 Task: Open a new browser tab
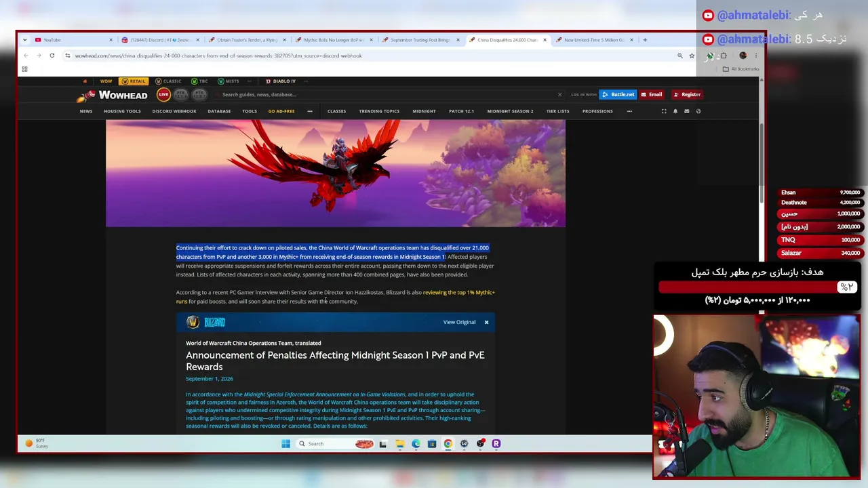click(x=645, y=40)
